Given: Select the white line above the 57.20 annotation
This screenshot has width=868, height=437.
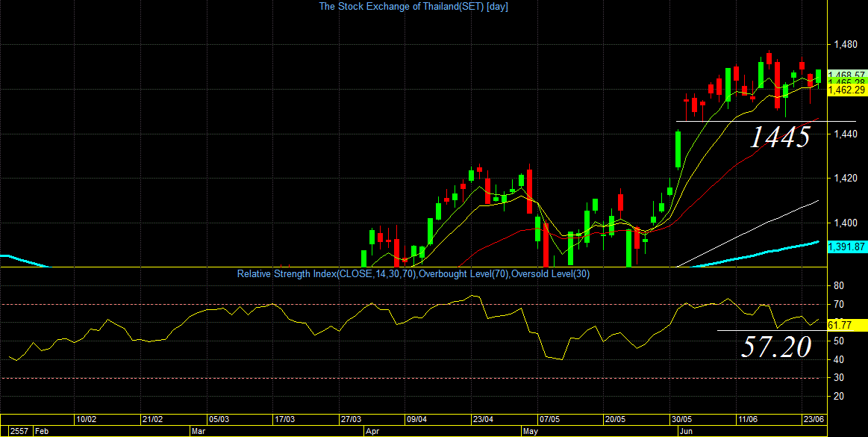Looking at the screenshot, I should pos(772,330).
